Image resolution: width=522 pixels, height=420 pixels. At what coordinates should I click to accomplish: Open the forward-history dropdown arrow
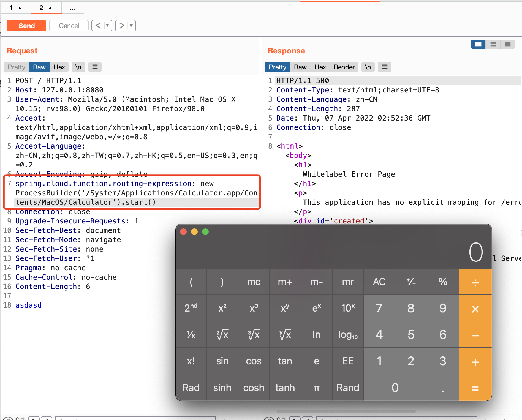pyautogui.click(x=131, y=26)
